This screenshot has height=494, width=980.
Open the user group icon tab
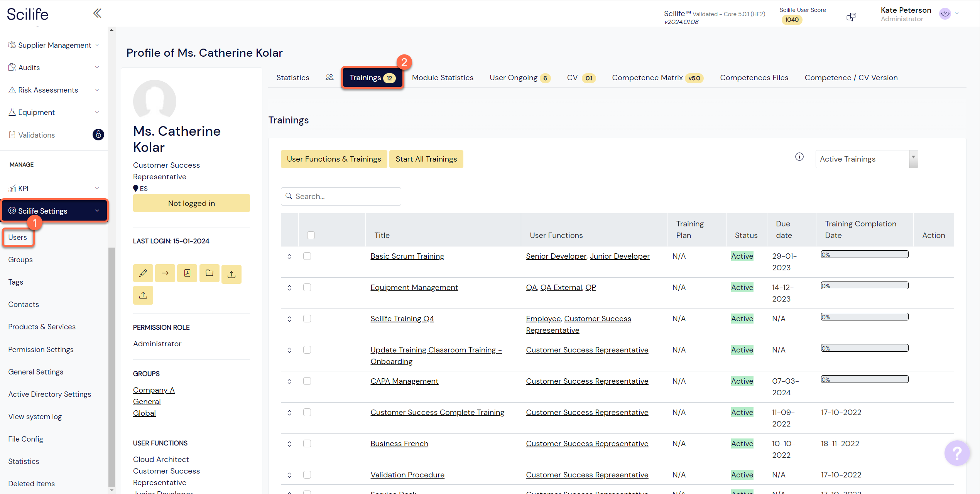[x=329, y=78]
